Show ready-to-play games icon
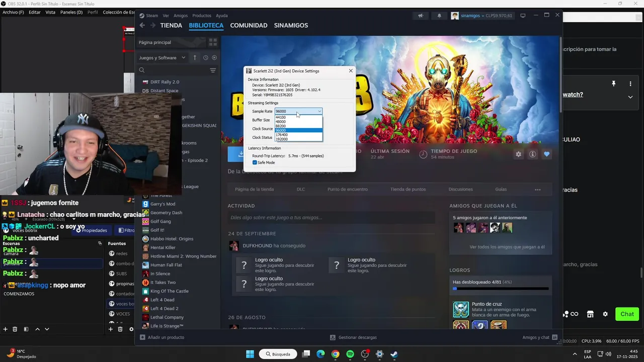 (x=214, y=58)
